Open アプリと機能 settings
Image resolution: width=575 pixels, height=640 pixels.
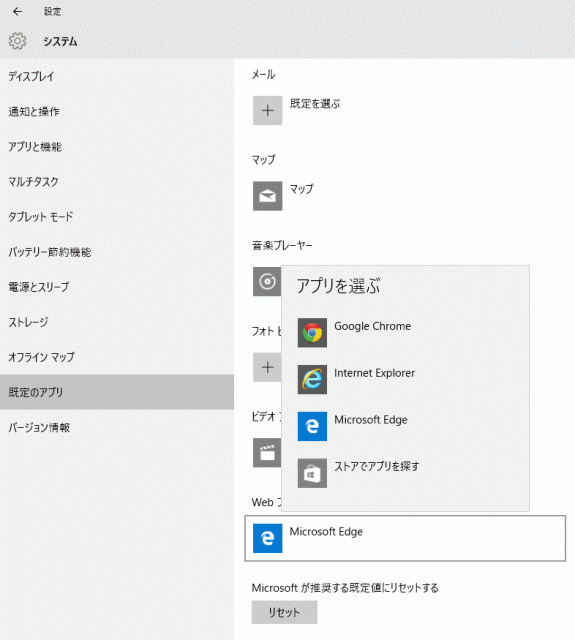pyautogui.click(x=117, y=147)
